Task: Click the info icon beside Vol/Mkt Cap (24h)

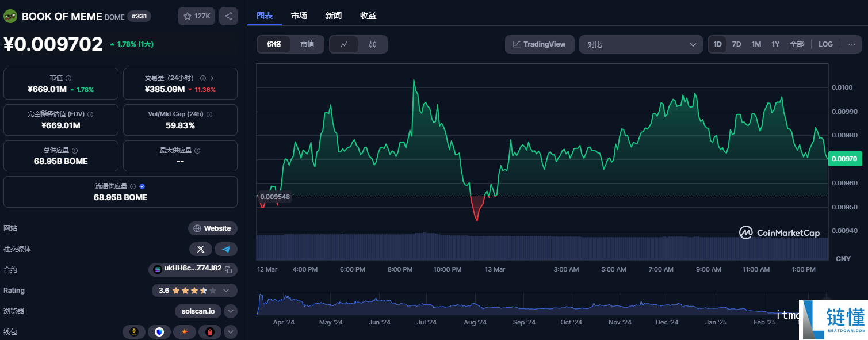Action: tap(209, 114)
